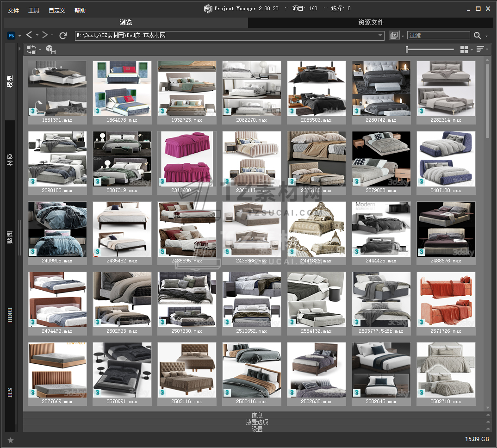
Task: Click the cubes with save disk icon
Action: [51, 50]
